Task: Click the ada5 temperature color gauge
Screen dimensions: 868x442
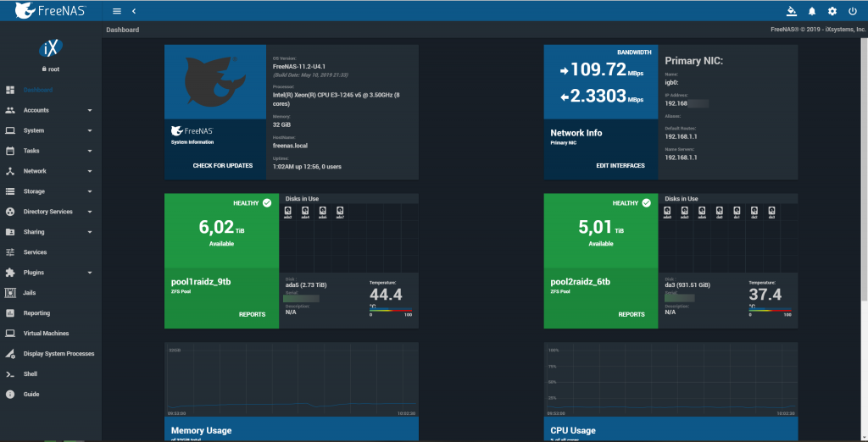Action: coord(391,310)
